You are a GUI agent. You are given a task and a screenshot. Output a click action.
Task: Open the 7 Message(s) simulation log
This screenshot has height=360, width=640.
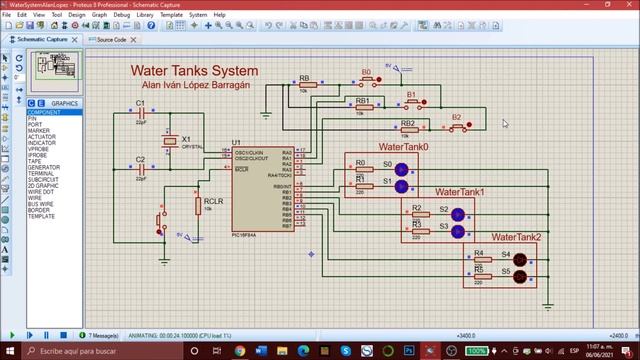tap(99, 336)
